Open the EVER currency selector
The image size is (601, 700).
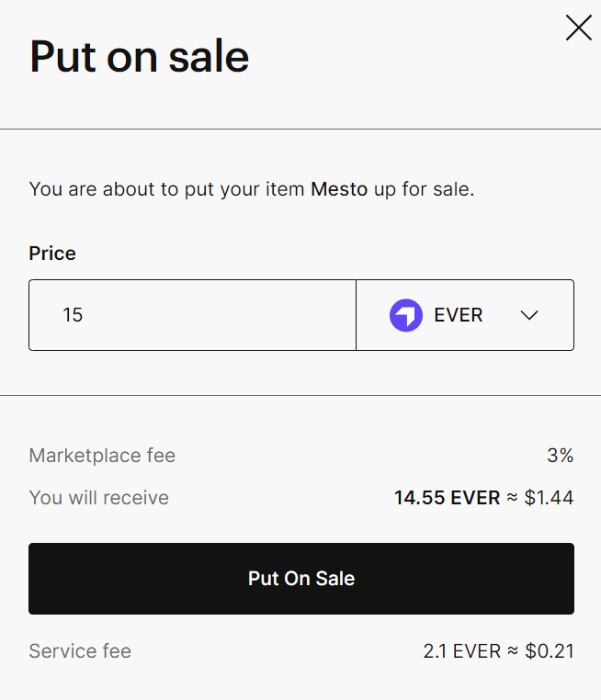point(465,315)
